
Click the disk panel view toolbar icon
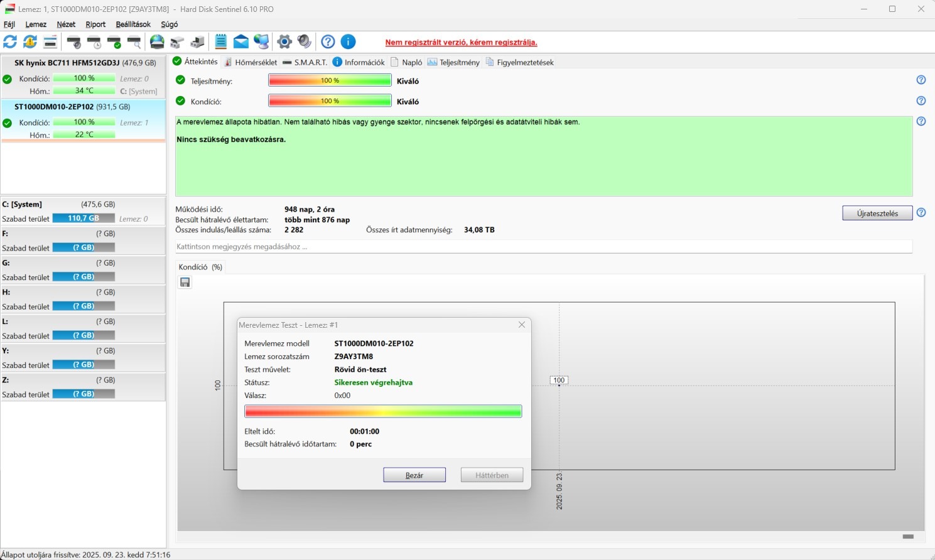point(50,42)
